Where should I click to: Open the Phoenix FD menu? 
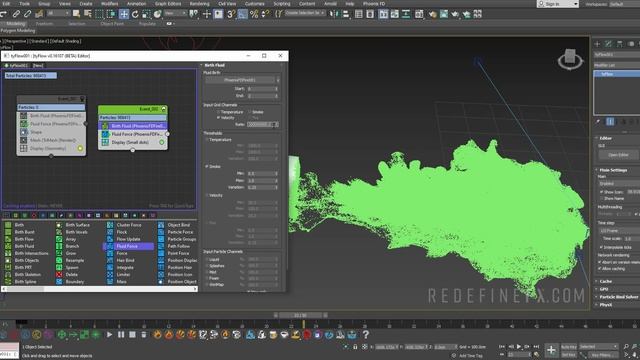coord(374,3)
